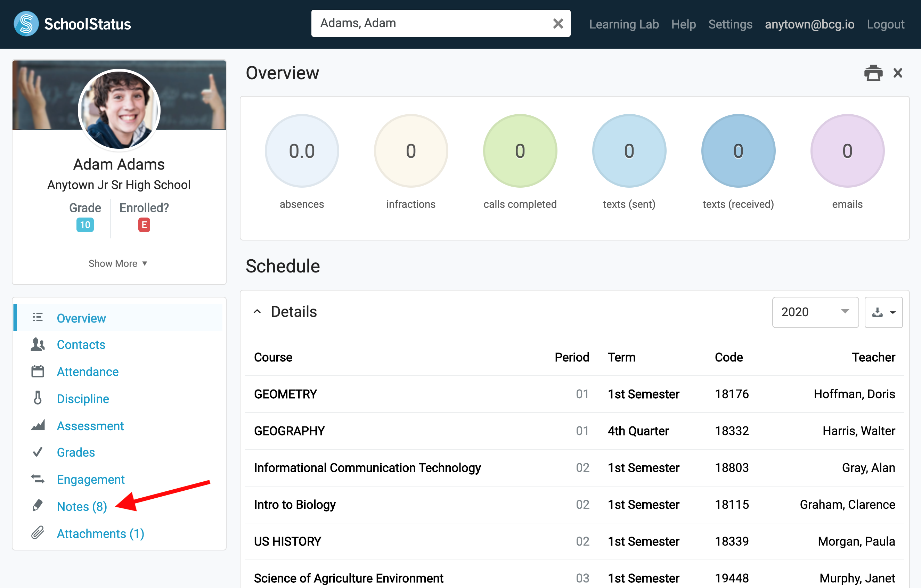Click teacher Graham, Clarence
Screen dimensions: 921x588
(847, 505)
